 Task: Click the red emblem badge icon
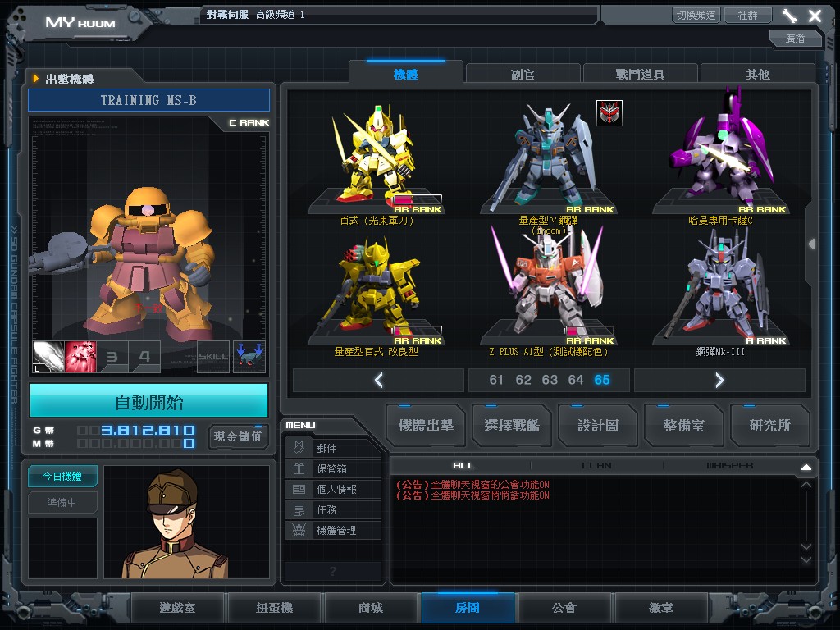609,113
